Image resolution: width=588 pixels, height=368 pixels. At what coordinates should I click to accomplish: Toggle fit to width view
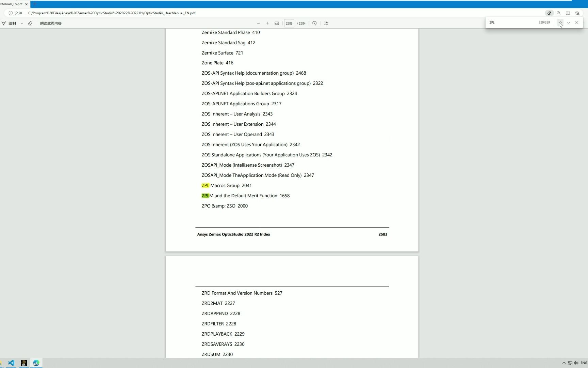coord(277,23)
